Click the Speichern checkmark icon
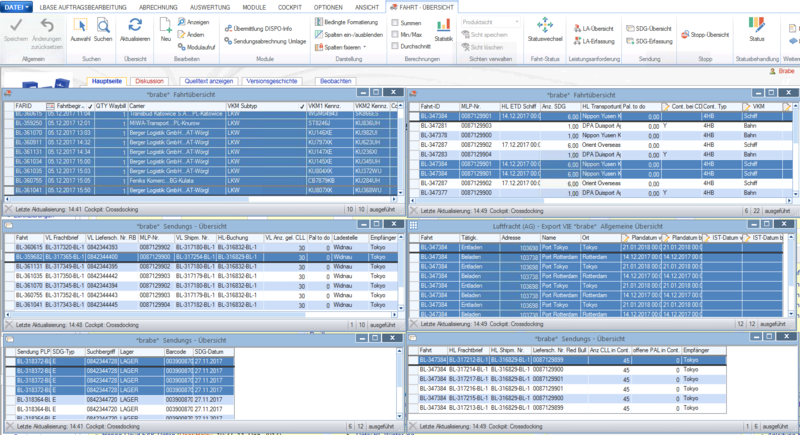This screenshot has height=435, width=800. coord(16,25)
